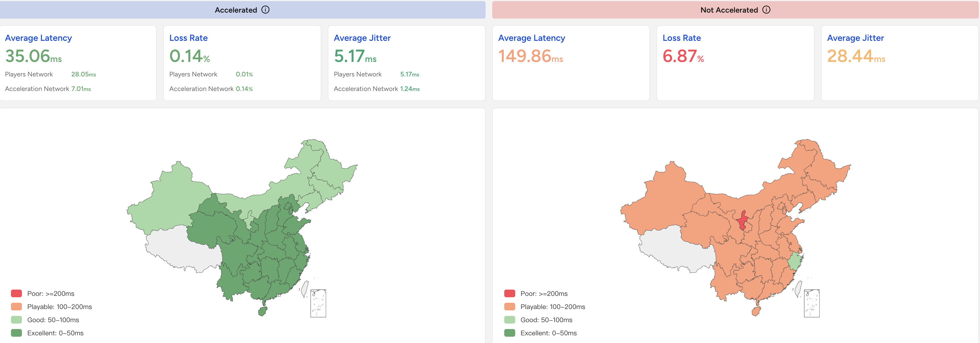Toggle Playable legend swatch on Accelerated map
The height and width of the screenshot is (343, 980).
point(16,307)
